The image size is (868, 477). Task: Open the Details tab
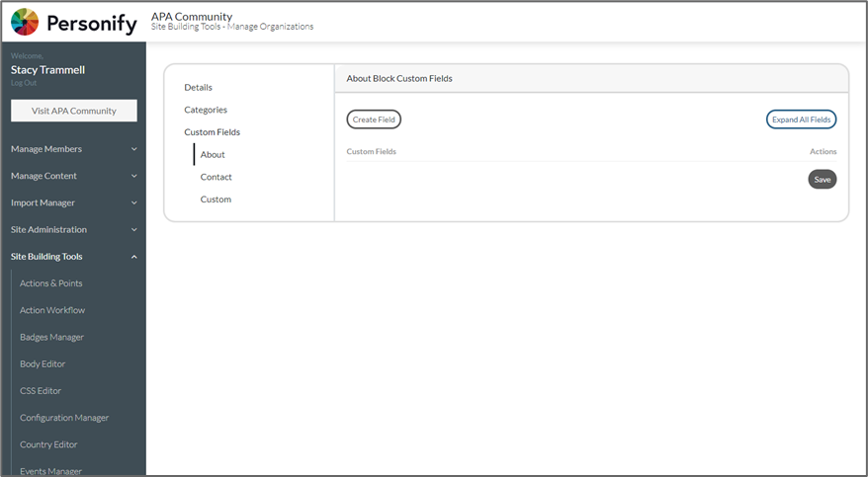[x=198, y=88]
